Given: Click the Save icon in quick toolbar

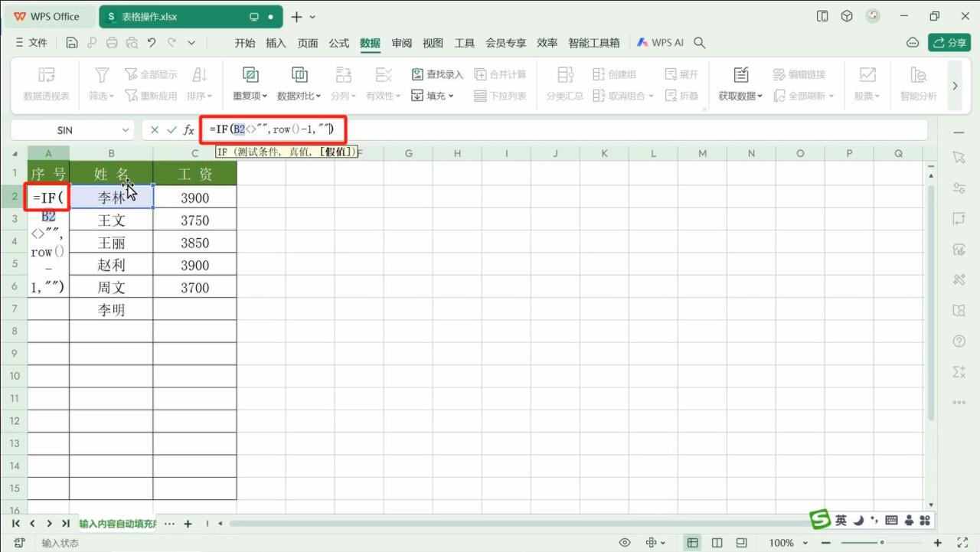Looking at the screenshot, I should [72, 43].
